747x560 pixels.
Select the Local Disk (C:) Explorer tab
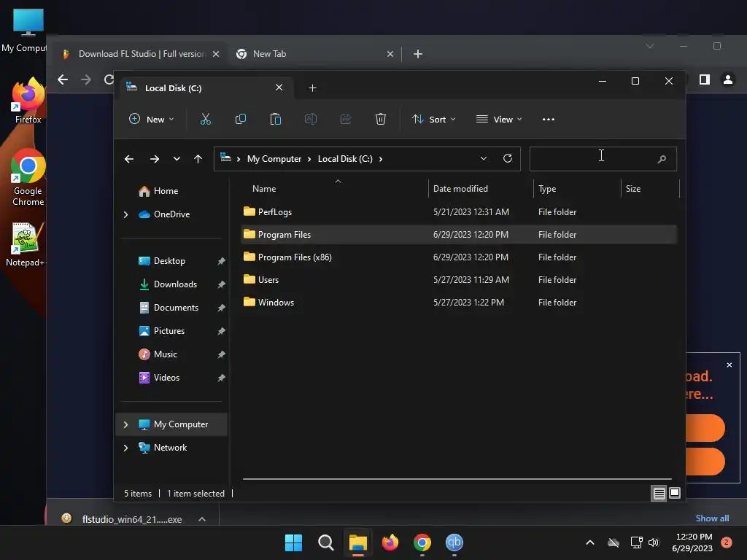click(206, 88)
